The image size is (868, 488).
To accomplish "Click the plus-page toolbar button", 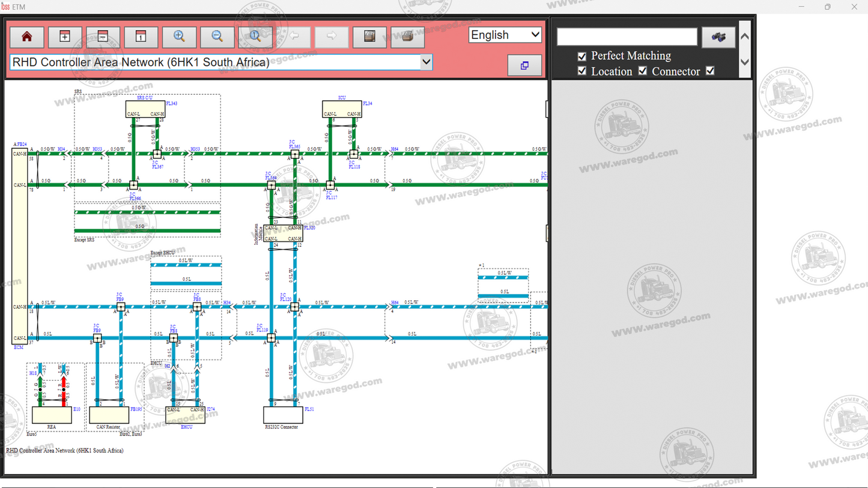I will click(x=65, y=37).
